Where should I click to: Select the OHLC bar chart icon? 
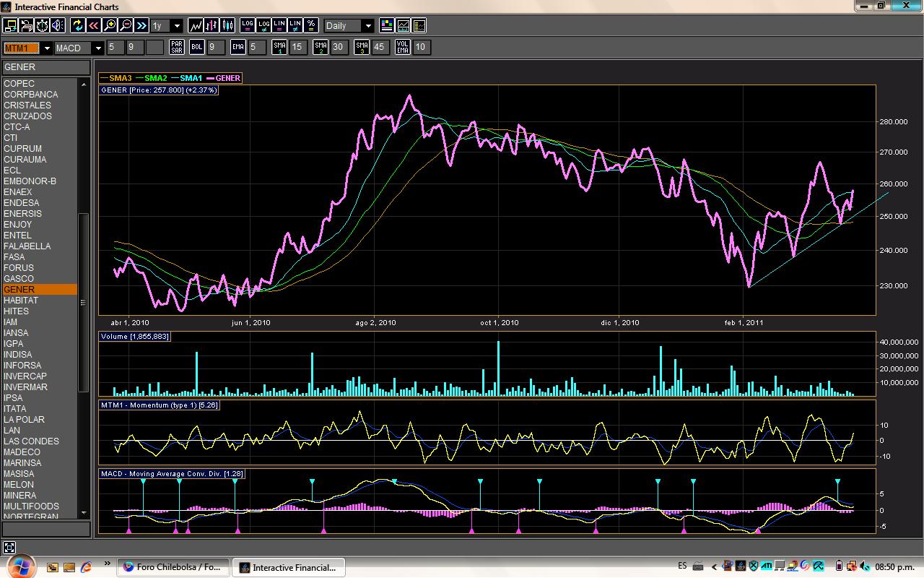[212, 25]
